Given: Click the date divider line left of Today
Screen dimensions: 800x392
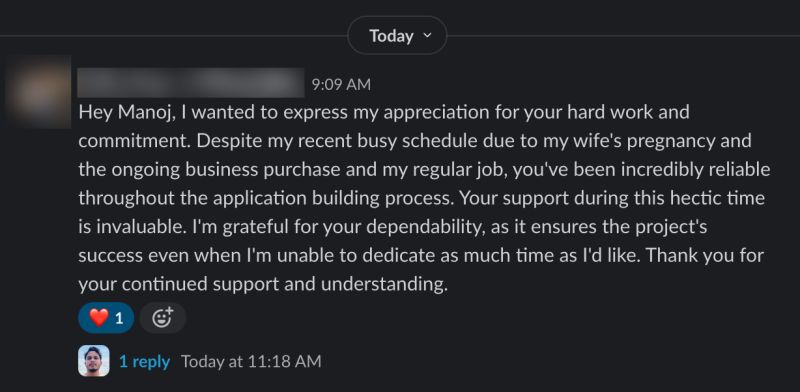Looking at the screenshot, I should (x=173, y=36).
